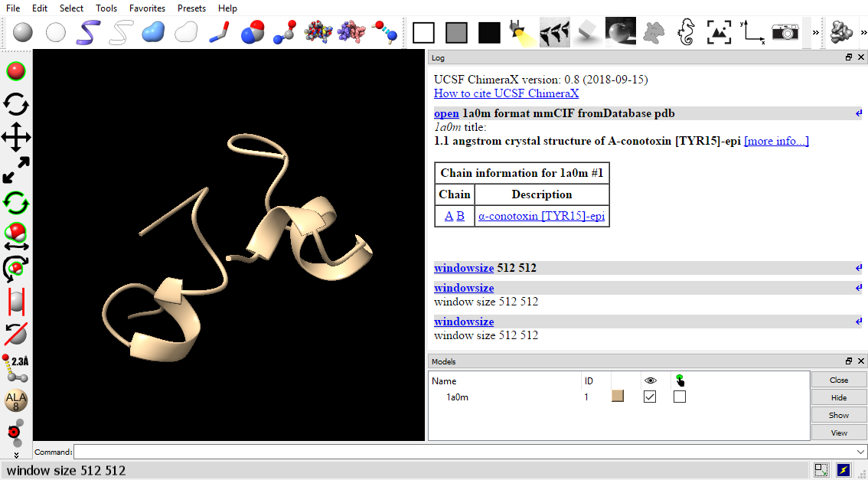Show the blue molecular surface

click(x=153, y=32)
